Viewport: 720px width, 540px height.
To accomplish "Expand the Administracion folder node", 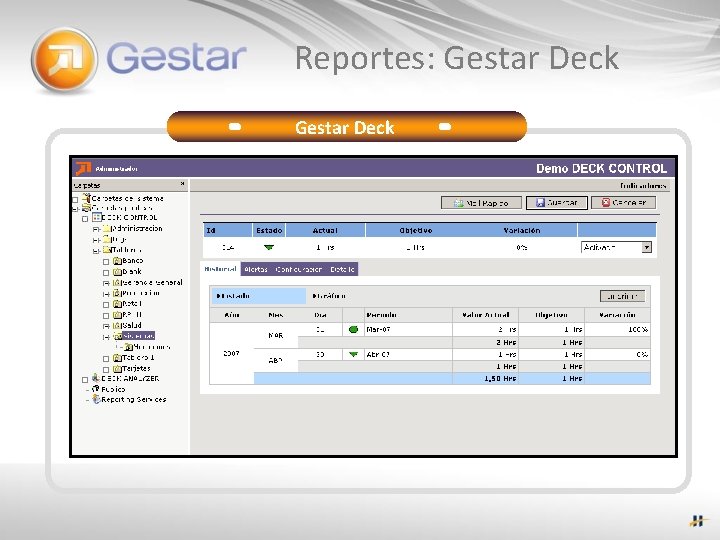I will (96, 229).
